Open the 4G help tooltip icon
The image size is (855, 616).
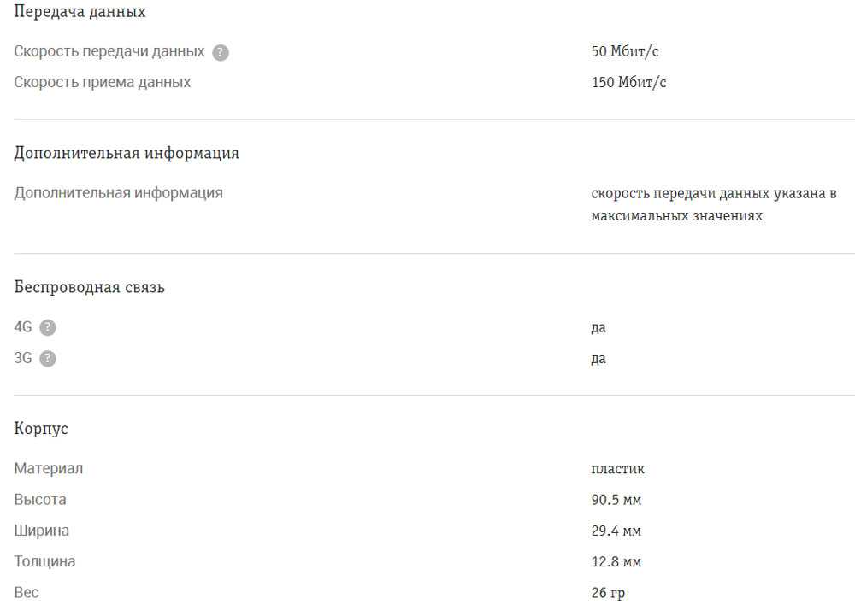tap(48, 327)
